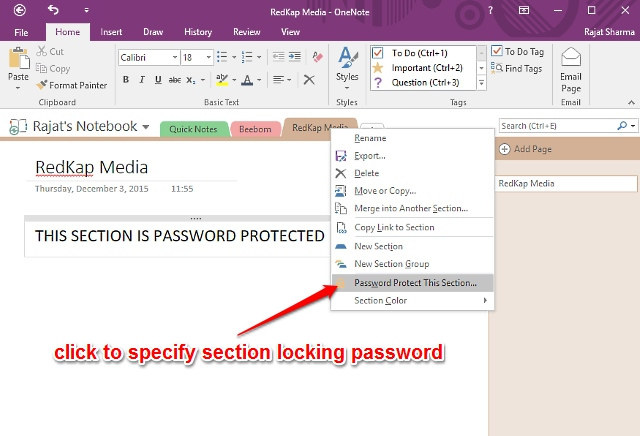
Task: Click the Bullets list icon
Action: (222, 57)
